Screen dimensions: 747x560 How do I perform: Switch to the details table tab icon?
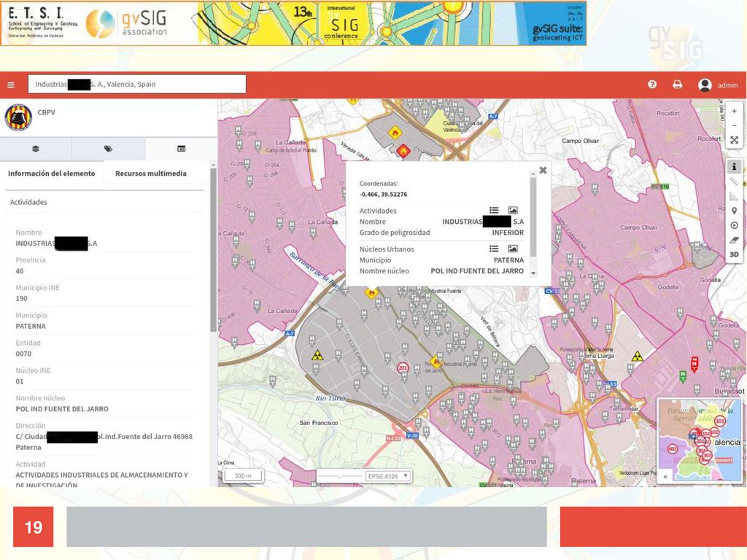[181, 149]
